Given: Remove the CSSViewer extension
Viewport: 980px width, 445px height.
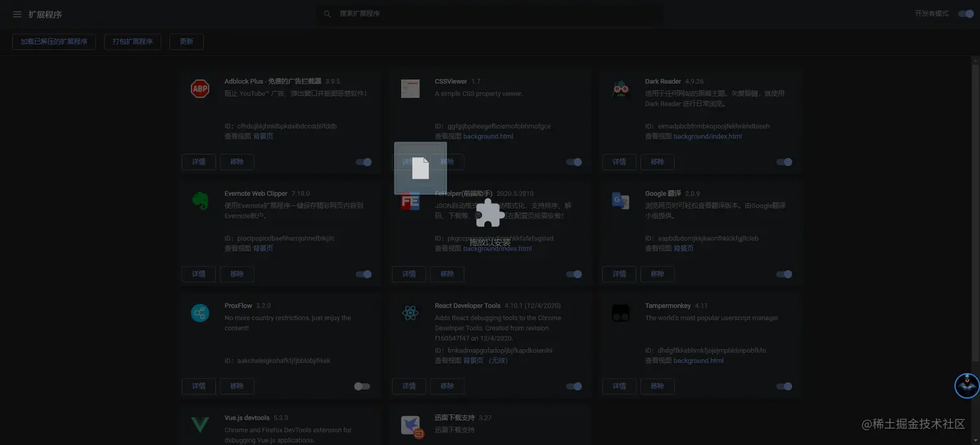Looking at the screenshot, I should pyautogui.click(x=447, y=162).
